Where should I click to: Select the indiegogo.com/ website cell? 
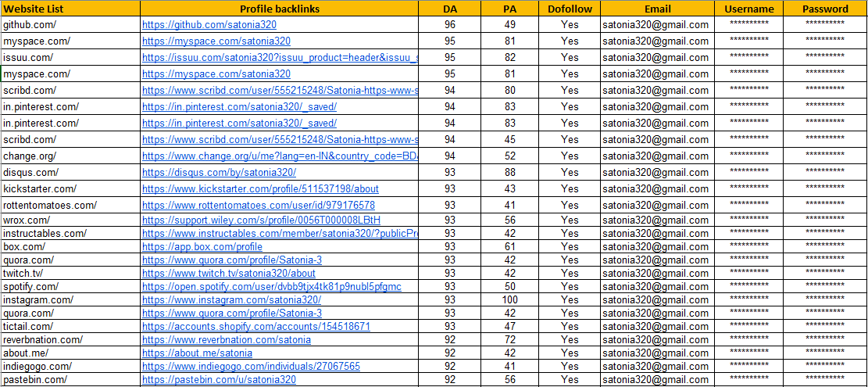pyautogui.click(x=70, y=367)
